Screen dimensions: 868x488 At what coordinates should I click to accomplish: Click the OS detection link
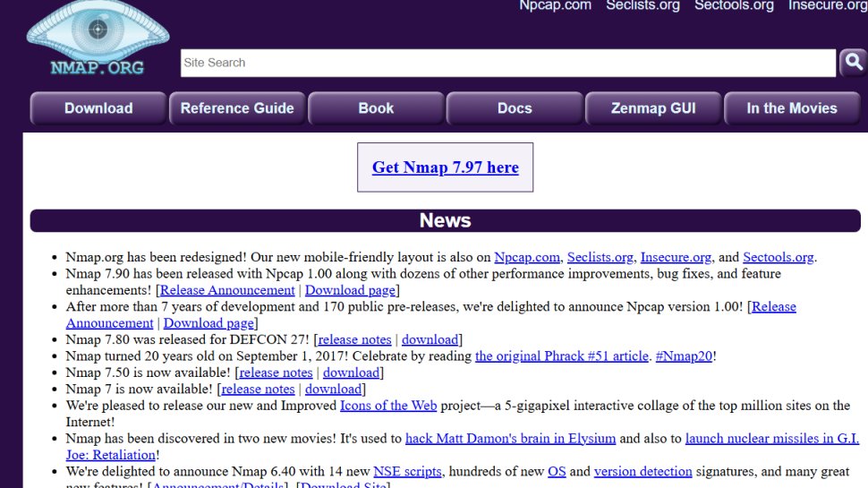(x=557, y=471)
